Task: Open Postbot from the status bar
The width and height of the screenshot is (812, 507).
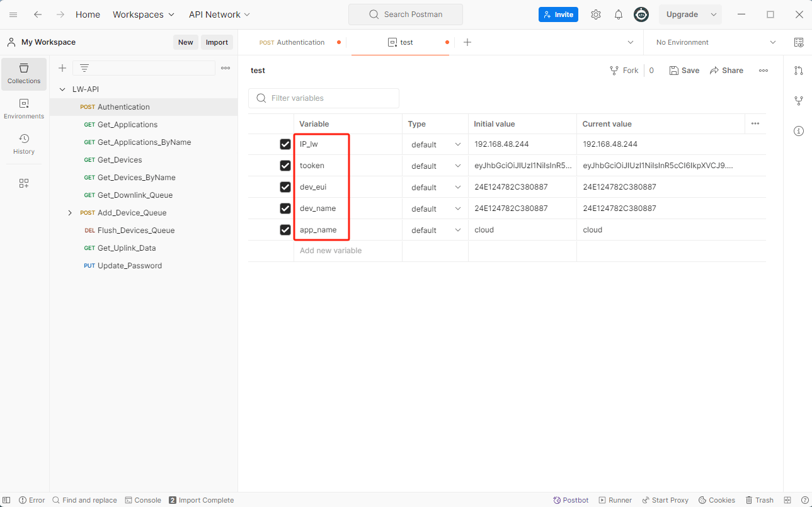Action: pyautogui.click(x=571, y=500)
